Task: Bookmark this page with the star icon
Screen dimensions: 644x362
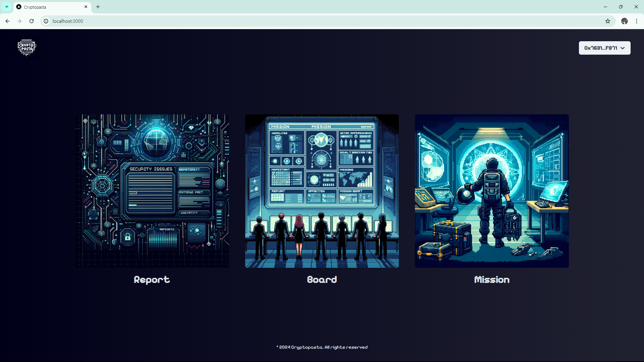Action: [607, 21]
